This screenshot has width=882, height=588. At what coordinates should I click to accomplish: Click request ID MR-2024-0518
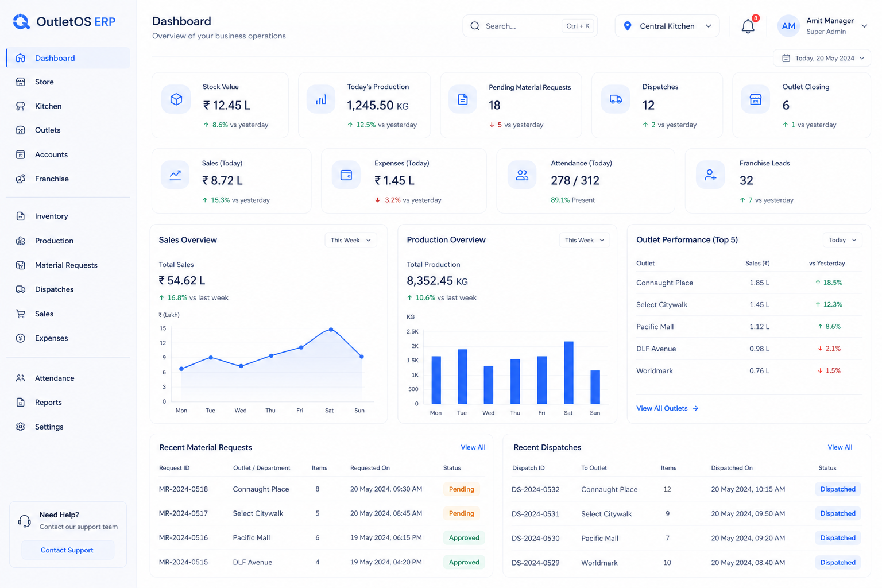click(x=183, y=489)
